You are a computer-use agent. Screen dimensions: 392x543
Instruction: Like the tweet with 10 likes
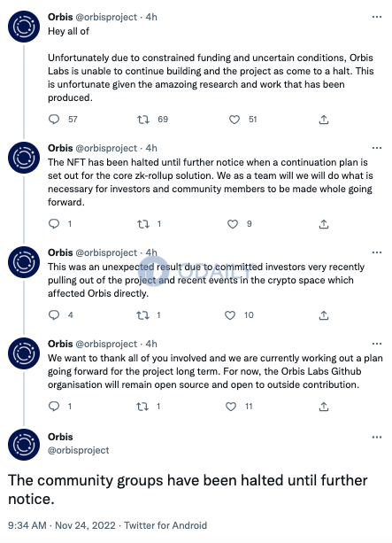tap(230, 315)
